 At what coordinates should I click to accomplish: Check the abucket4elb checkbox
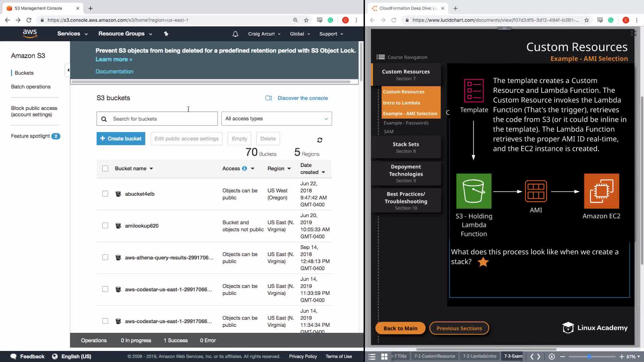pos(105,194)
